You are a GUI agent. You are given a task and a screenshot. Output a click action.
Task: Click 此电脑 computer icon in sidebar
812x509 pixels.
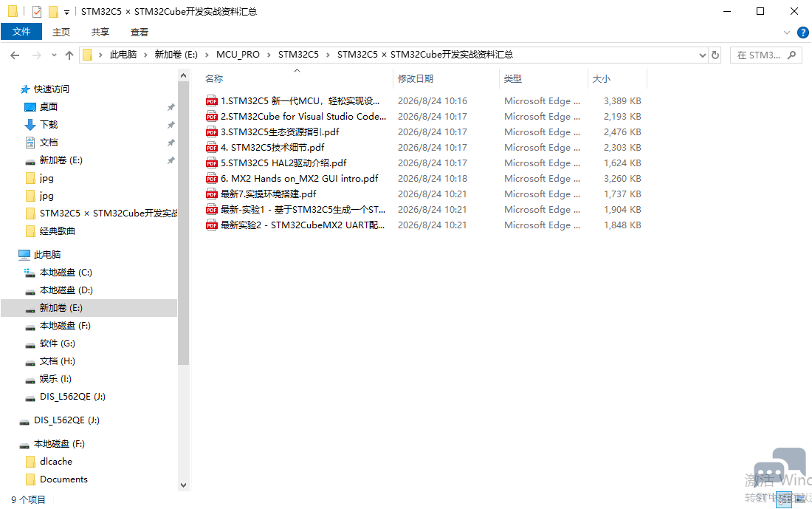(24, 254)
